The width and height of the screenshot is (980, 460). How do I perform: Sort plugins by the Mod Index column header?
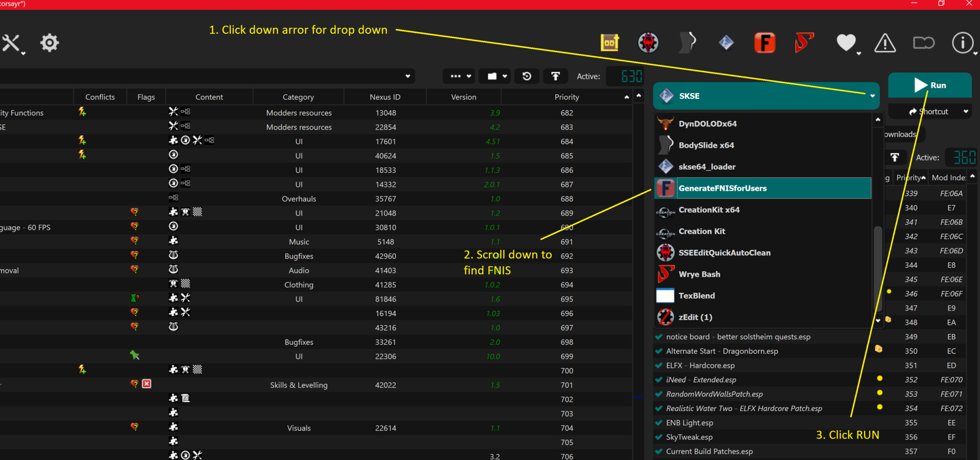tap(949, 177)
